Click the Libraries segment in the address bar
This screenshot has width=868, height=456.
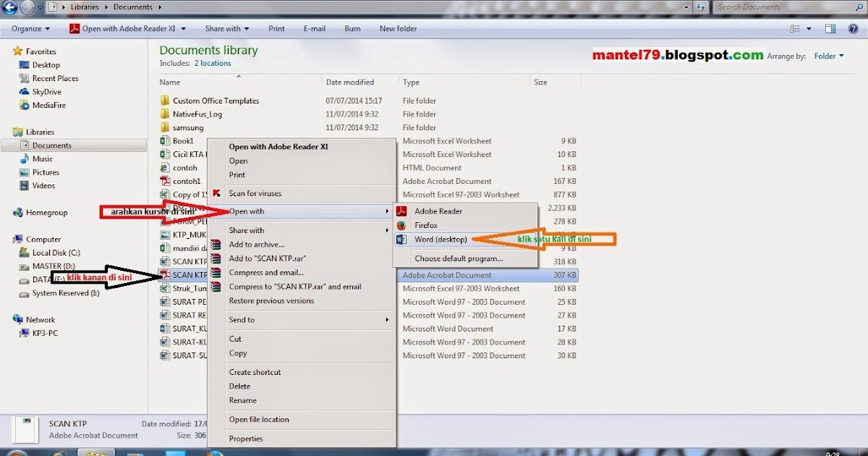pos(86,7)
